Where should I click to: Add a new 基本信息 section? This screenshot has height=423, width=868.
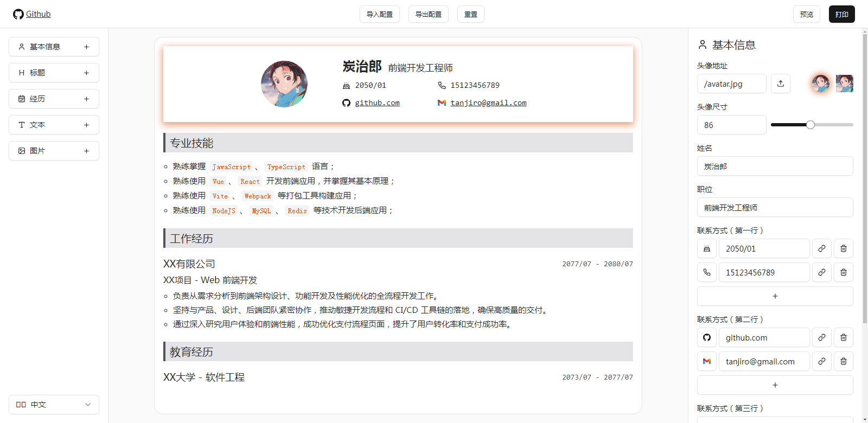pos(54,47)
